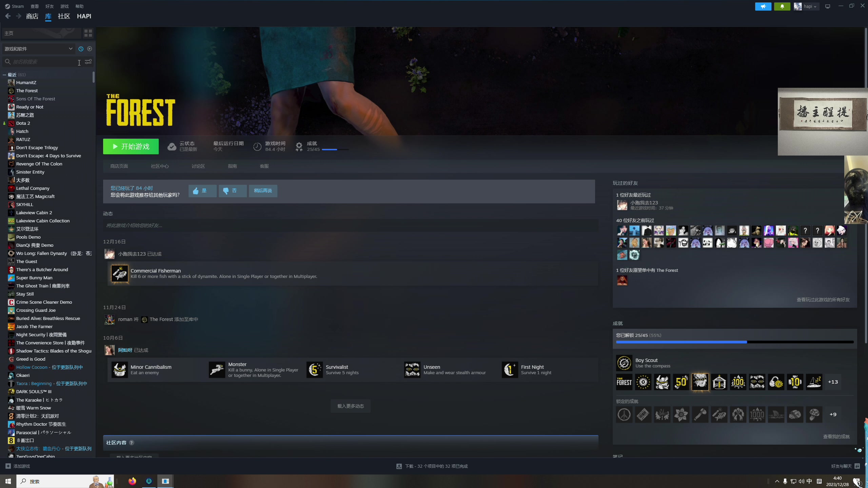Expand the Games and Software dropdown

[x=38, y=49]
